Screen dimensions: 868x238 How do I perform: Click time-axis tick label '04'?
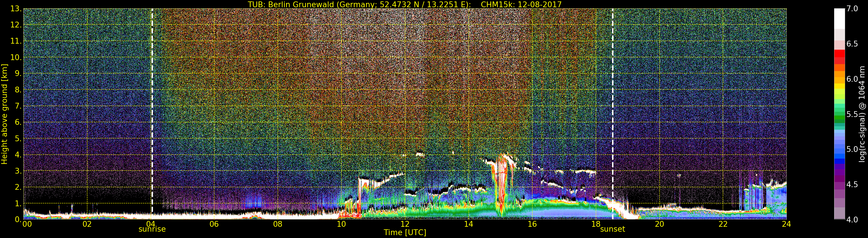point(151,224)
